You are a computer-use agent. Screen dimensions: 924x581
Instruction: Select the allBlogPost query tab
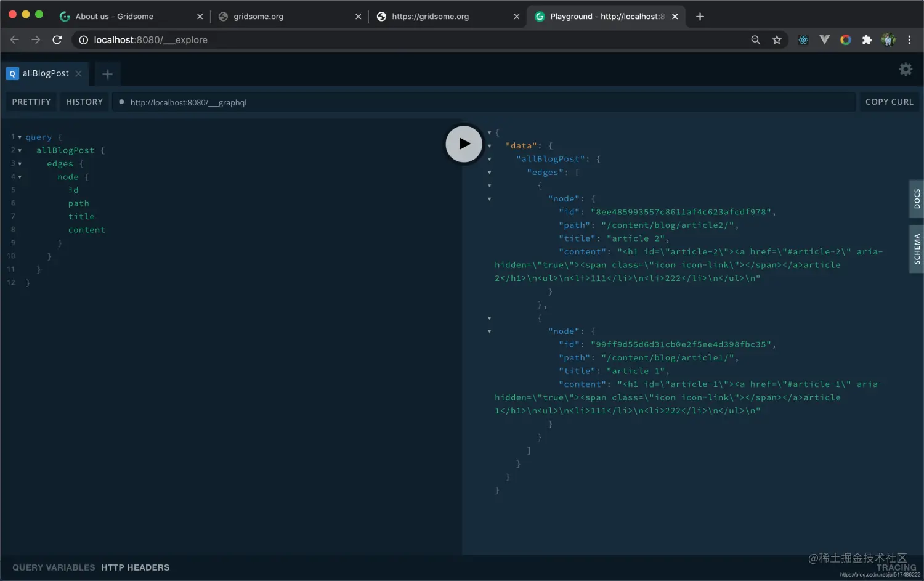tap(45, 73)
